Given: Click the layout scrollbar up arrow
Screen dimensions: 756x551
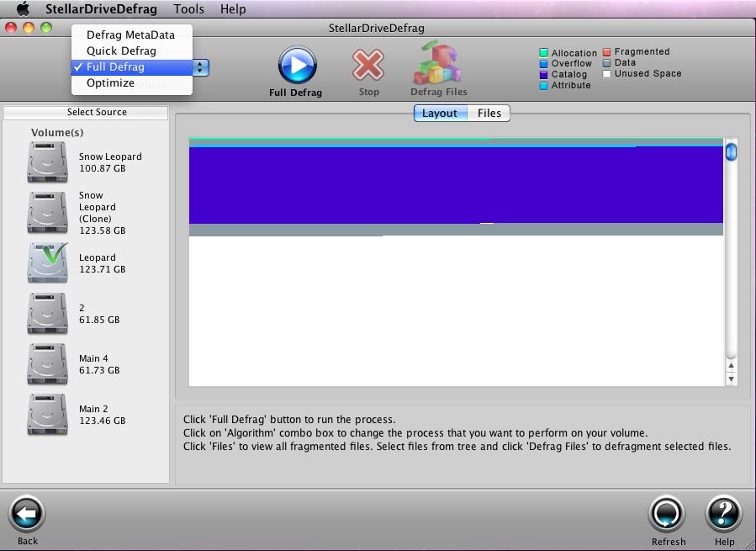Looking at the screenshot, I should click(731, 366).
